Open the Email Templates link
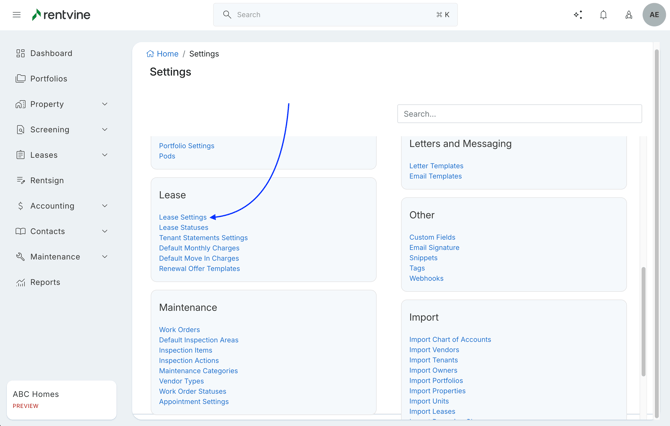 pyautogui.click(x=435, y=176)
